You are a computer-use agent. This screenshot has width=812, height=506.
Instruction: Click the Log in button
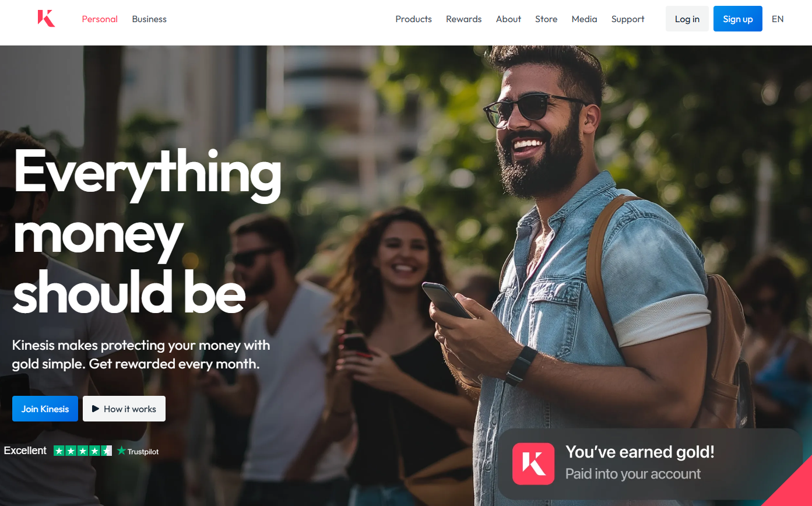[x=687, y=19]
